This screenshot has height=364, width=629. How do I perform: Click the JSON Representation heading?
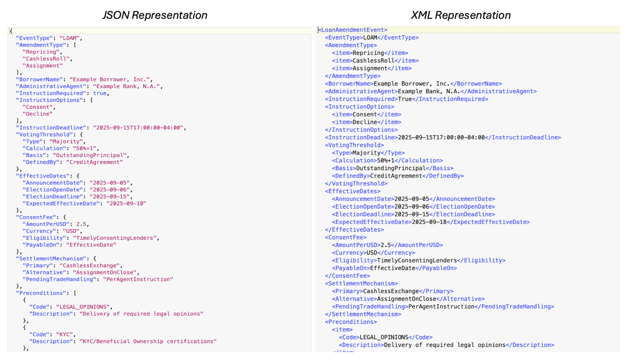click(x=155, y=15)
